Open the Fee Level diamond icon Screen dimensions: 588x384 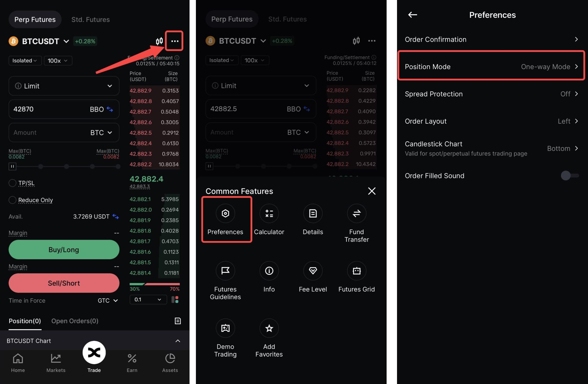[x=313, y=271]
